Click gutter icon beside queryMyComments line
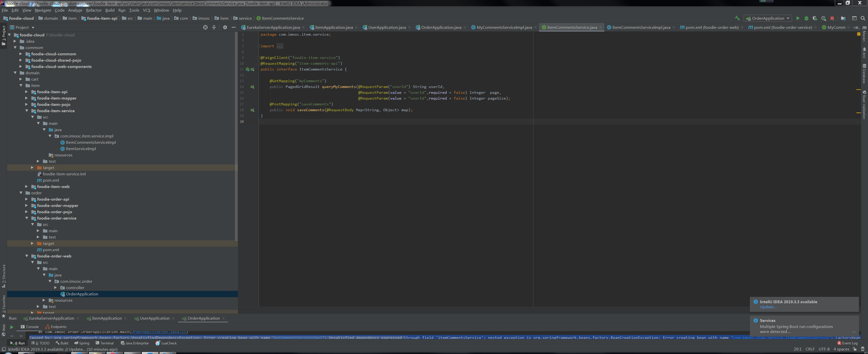868x354 pixels. coord(252,87)
